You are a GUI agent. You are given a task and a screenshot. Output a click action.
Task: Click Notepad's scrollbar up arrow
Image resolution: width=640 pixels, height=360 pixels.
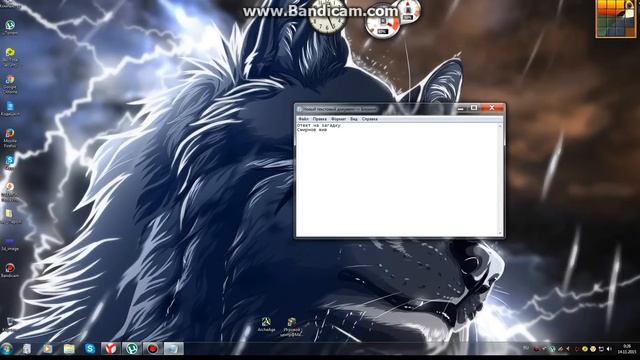click(500, 126)
